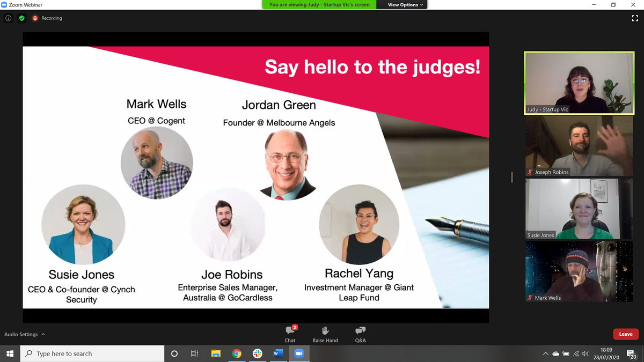Select Susie Jones video thumbnail
The height and width of the screenshot is (362, 644).
click(x=579, y=209)
